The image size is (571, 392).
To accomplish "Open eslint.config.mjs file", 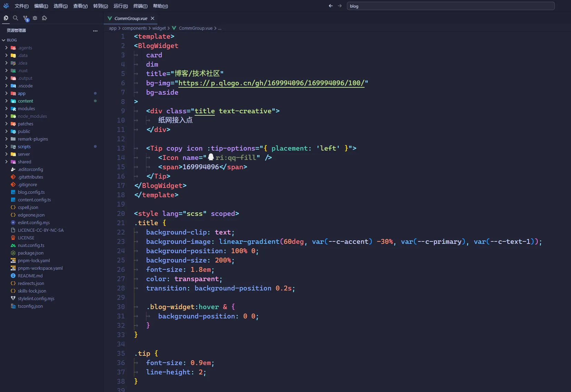I will 34,222.
